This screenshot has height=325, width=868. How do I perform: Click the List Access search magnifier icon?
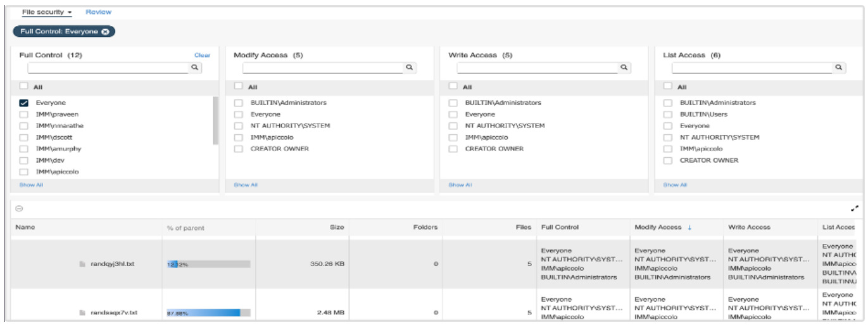pos(839,67)
